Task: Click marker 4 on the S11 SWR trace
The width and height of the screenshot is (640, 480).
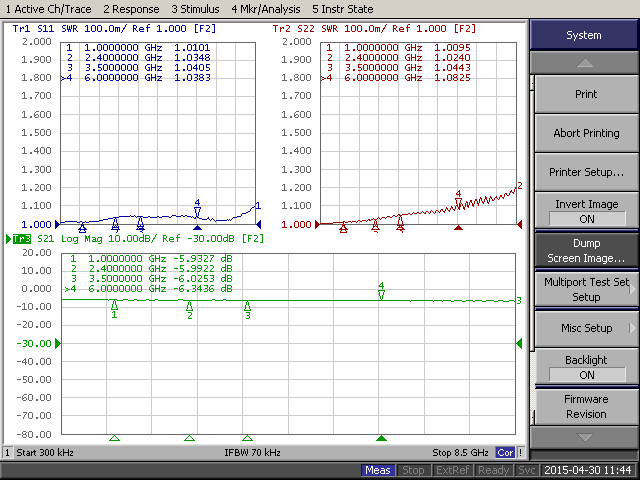Action: [198, 208]
